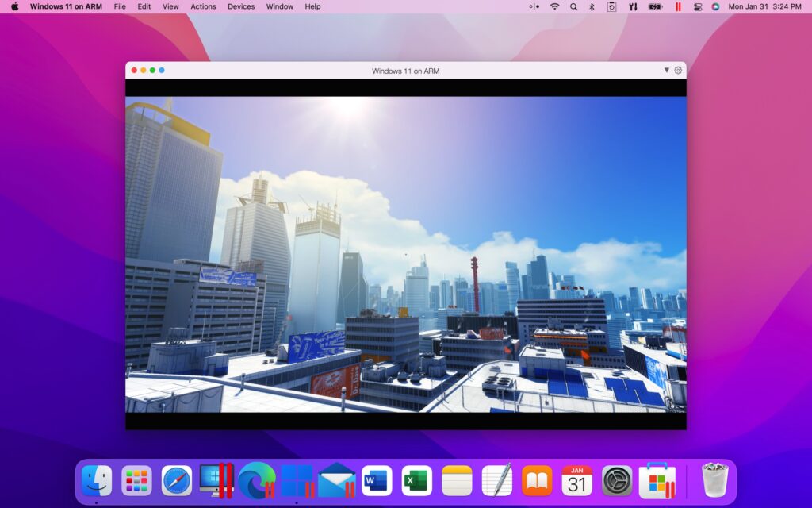Click the blue Coherence window button
812x508 pixels.
click(162, 70)
